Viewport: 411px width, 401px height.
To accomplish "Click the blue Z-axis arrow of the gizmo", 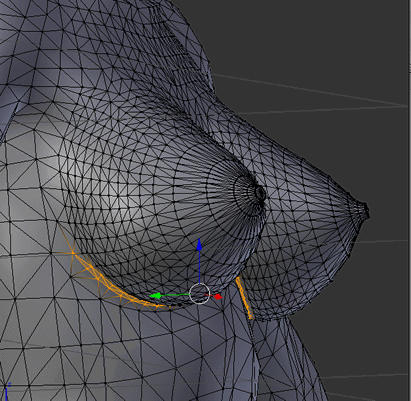I will click(x=199, y=245).
